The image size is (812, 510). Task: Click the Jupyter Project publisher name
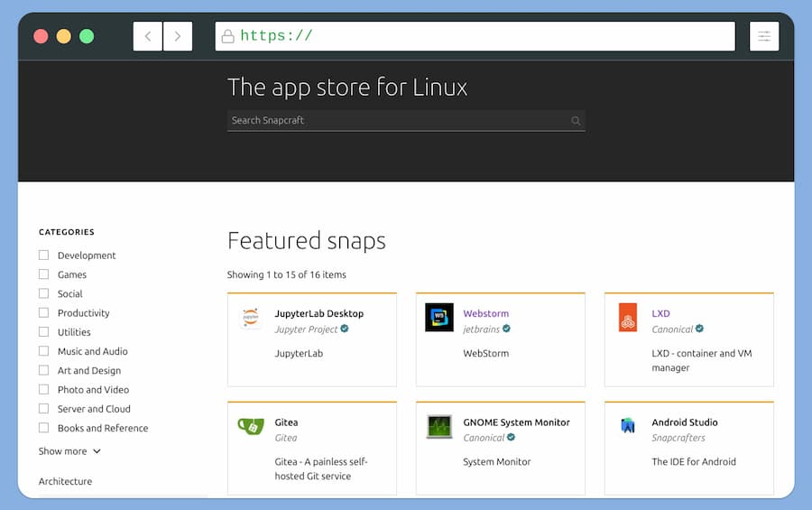click(306, 329)
